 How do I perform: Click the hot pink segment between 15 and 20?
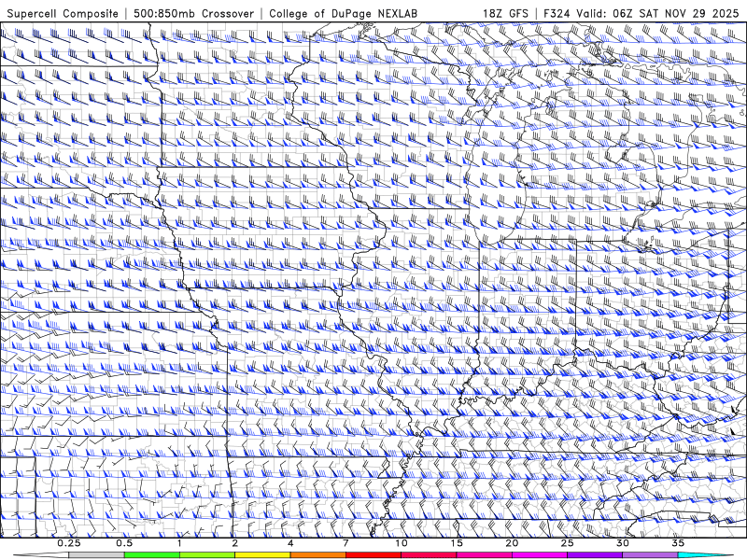point(484,555)
